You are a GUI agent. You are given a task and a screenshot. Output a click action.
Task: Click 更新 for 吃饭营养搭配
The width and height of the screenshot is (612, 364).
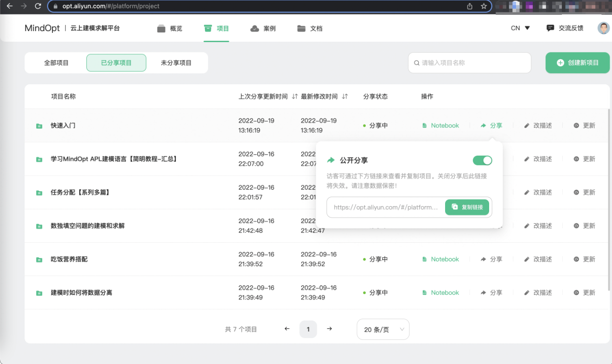(x=584, y=259)
